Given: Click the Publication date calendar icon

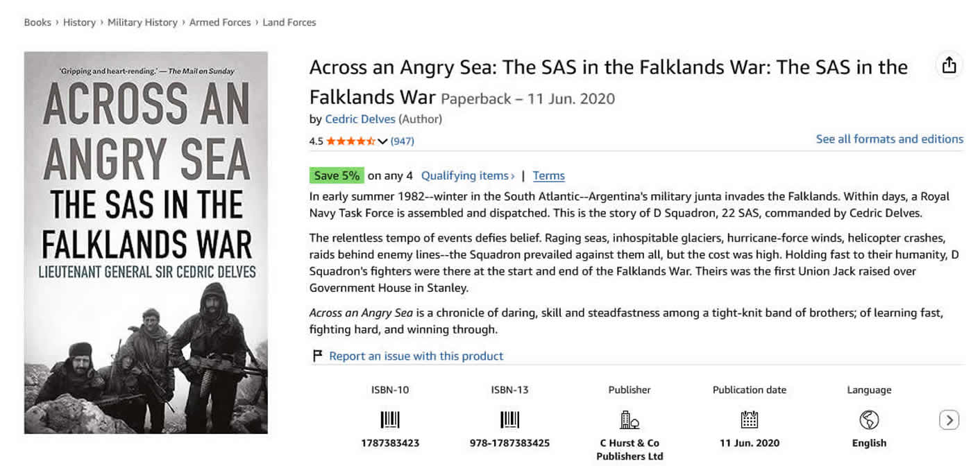Looking at the screenshot, I should tap(749, 419).
